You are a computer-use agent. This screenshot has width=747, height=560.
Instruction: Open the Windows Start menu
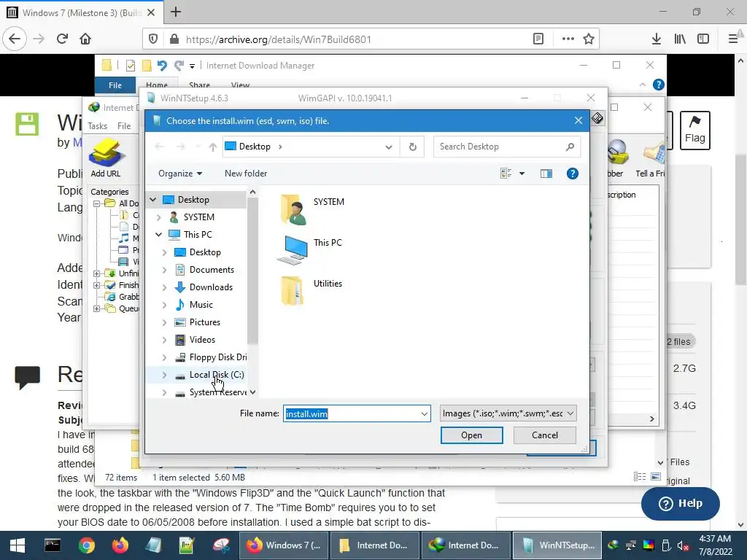[x=18, y=545]
